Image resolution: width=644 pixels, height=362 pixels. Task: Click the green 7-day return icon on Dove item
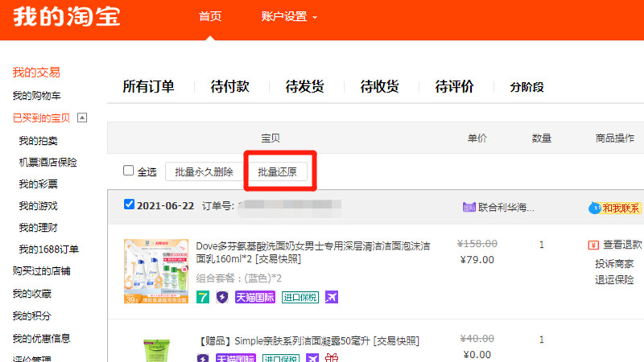coord(203,297)
